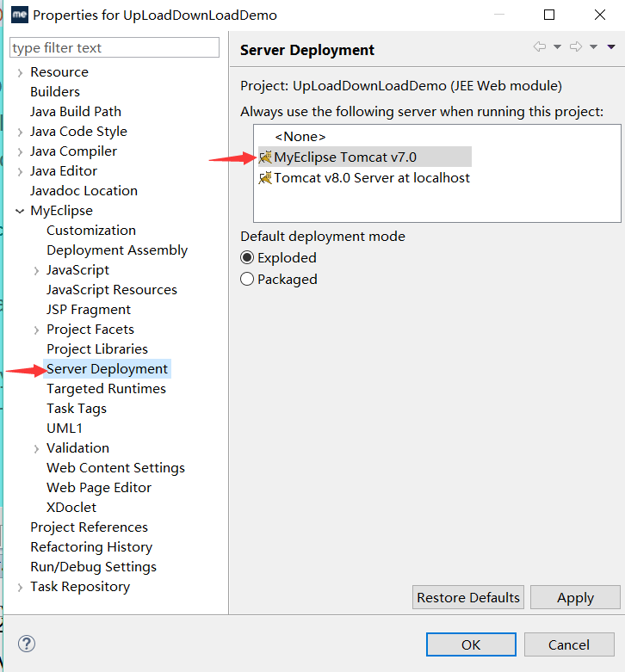Collapse the MyEclipse tree node
The height and width of the screenshot is (672, 625).
(x=20, y=211)
